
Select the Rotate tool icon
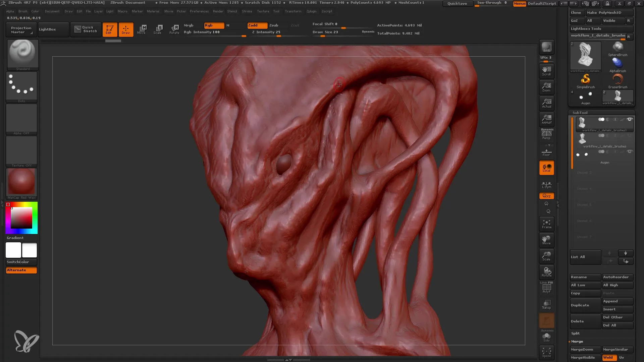point(174,29)
